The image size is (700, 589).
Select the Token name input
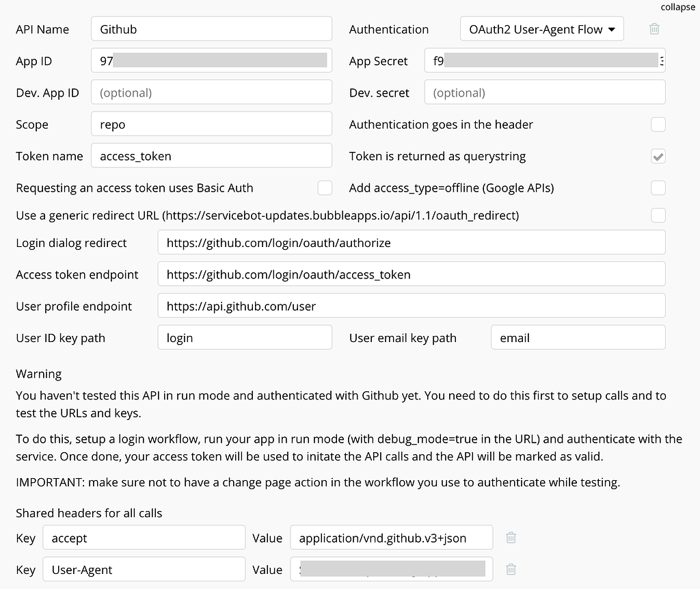pyautogui.click(x=211, y=155)
